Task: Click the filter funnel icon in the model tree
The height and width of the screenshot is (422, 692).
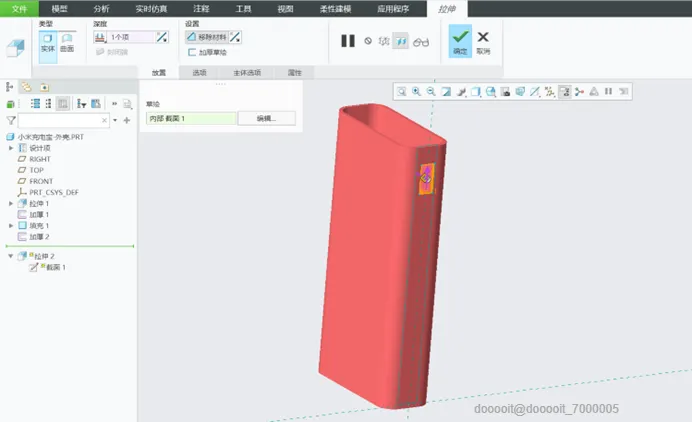Action: pyautogui.click(x=11, y=120)
